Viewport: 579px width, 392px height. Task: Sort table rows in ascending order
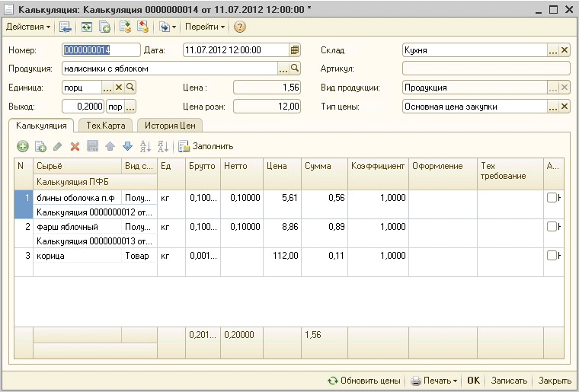(145, 146)
